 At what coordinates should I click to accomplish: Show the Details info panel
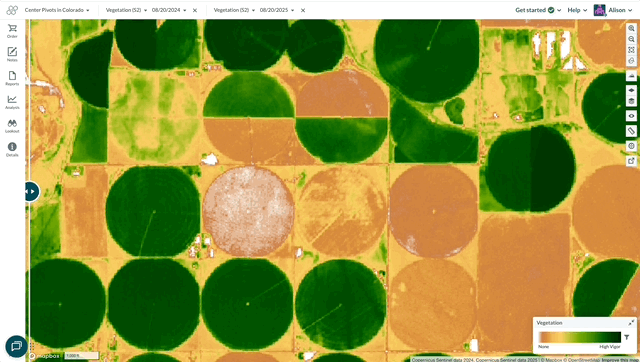pos(12,149)
